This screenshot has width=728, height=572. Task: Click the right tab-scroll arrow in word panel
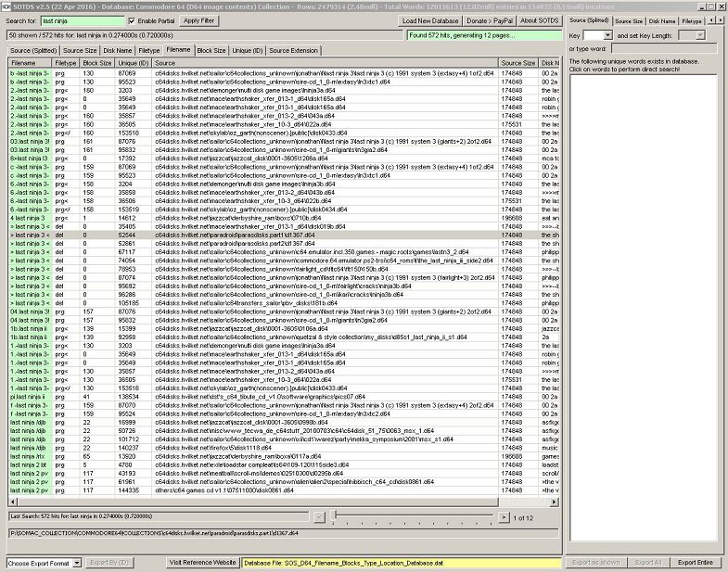[x=722, y=19]
